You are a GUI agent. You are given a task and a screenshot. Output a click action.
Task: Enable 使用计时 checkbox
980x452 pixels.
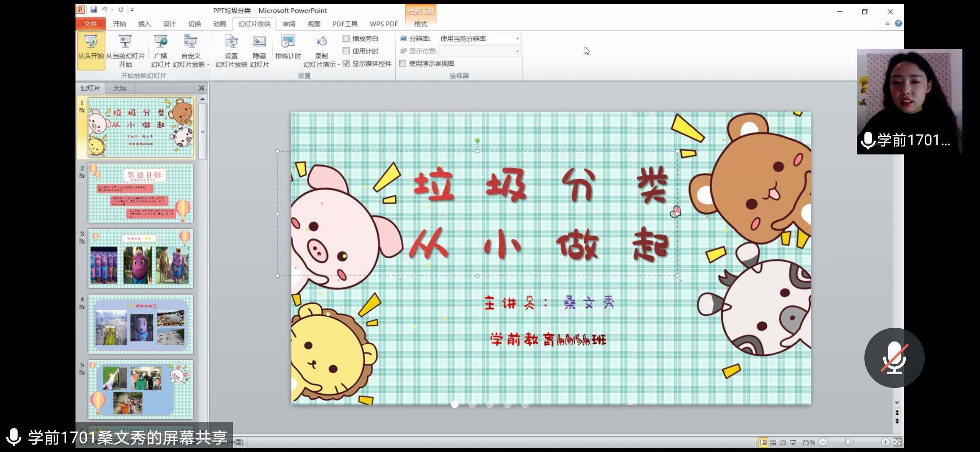346,51
